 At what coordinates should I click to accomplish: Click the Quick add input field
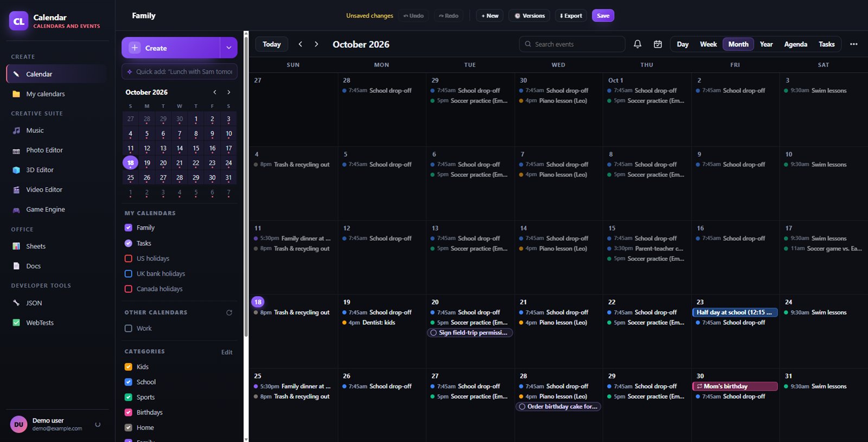click(x=180, y=72)
